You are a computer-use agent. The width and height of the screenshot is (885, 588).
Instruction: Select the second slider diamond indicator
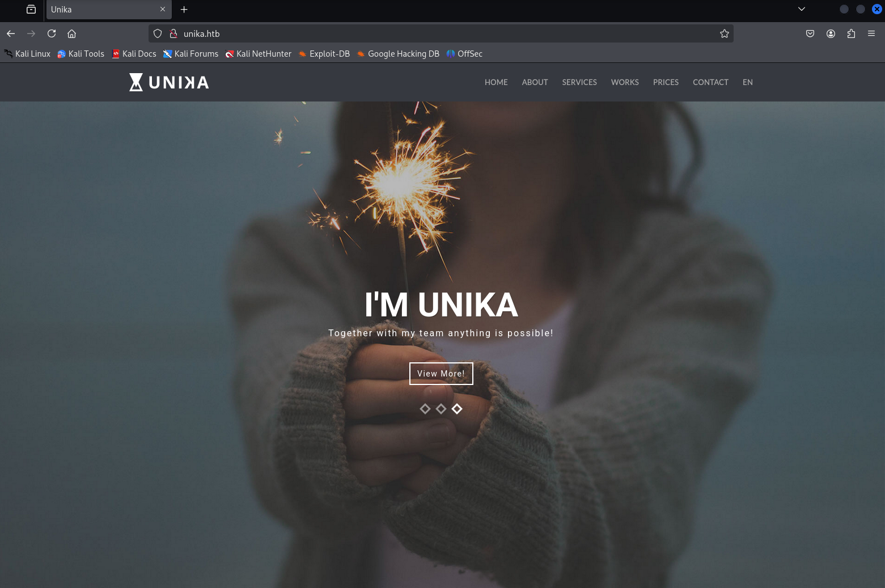[x=441, y=409]
